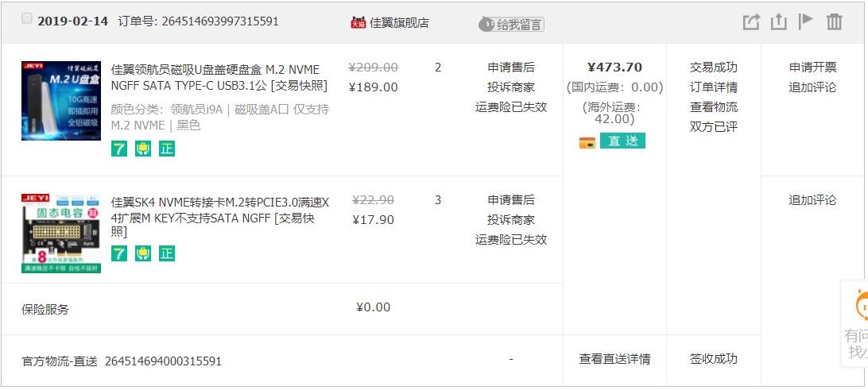Click the order number 264514693997315591
This screenshot has height=390, width=868.
coord(220,21)
